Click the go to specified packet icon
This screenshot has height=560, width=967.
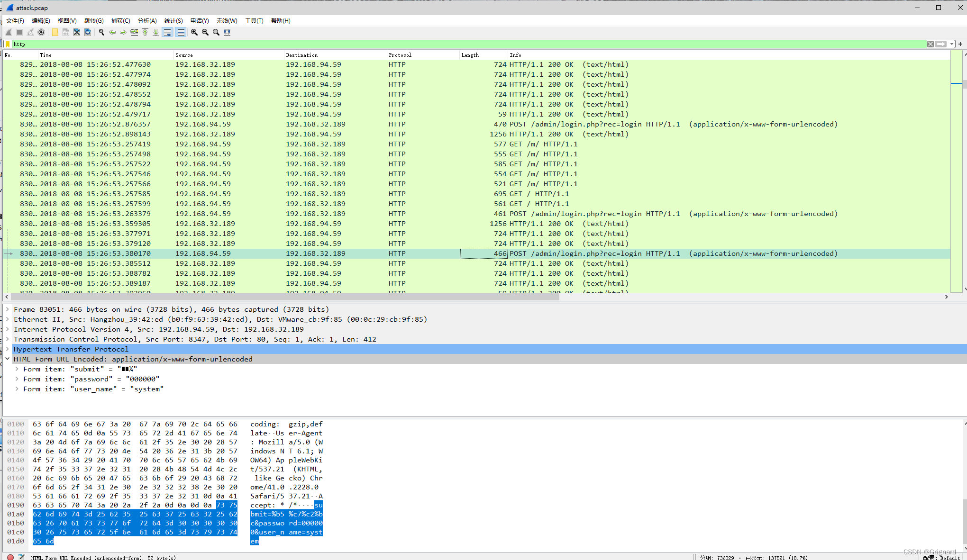134,32
